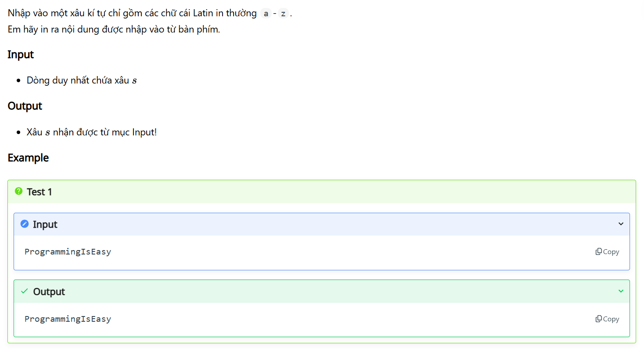
Task: Click the copy clipboard icon in Input box
Action: pos(598,252)
